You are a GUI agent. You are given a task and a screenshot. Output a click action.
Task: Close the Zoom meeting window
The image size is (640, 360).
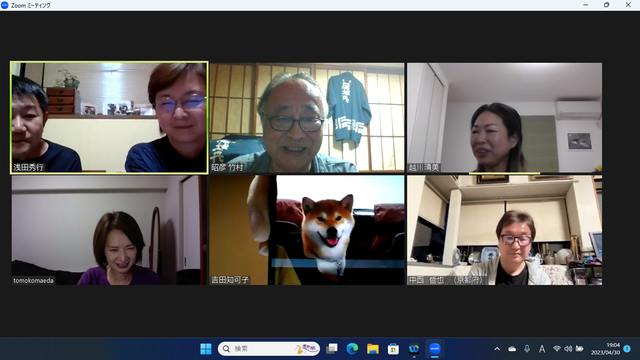point(628,5)
